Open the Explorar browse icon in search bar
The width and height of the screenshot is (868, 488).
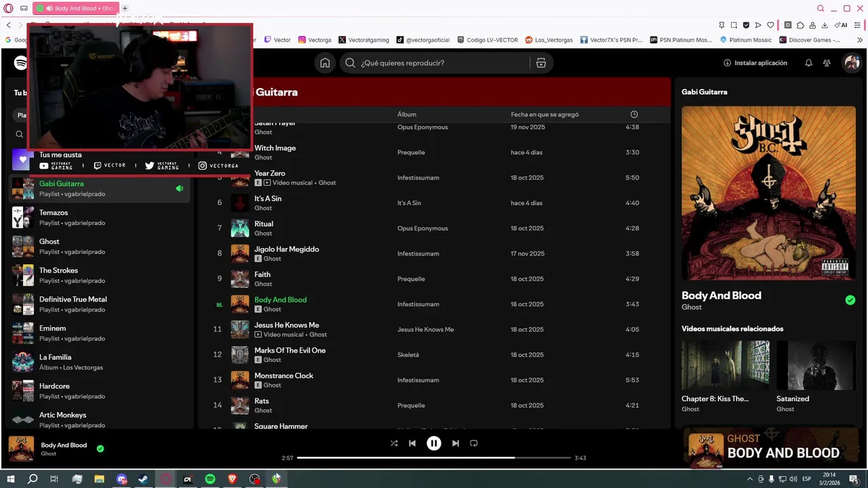coord(540,63)
